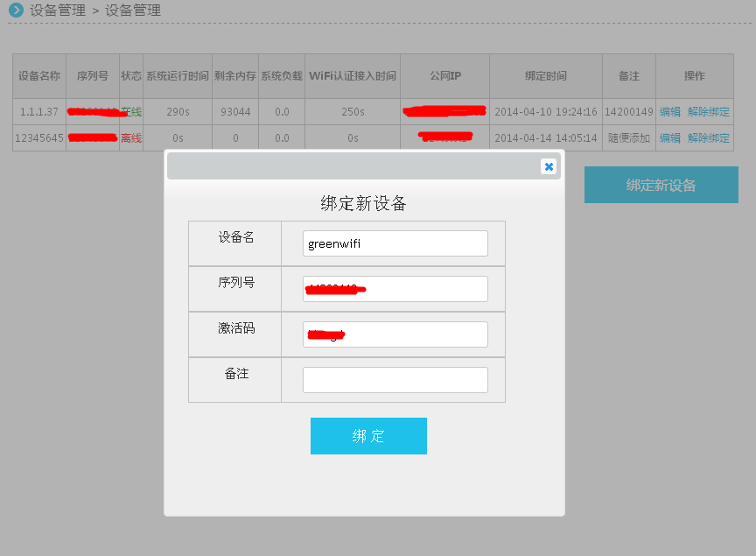
Task: Select the 激活码 input field
Action: click(395, 334)
